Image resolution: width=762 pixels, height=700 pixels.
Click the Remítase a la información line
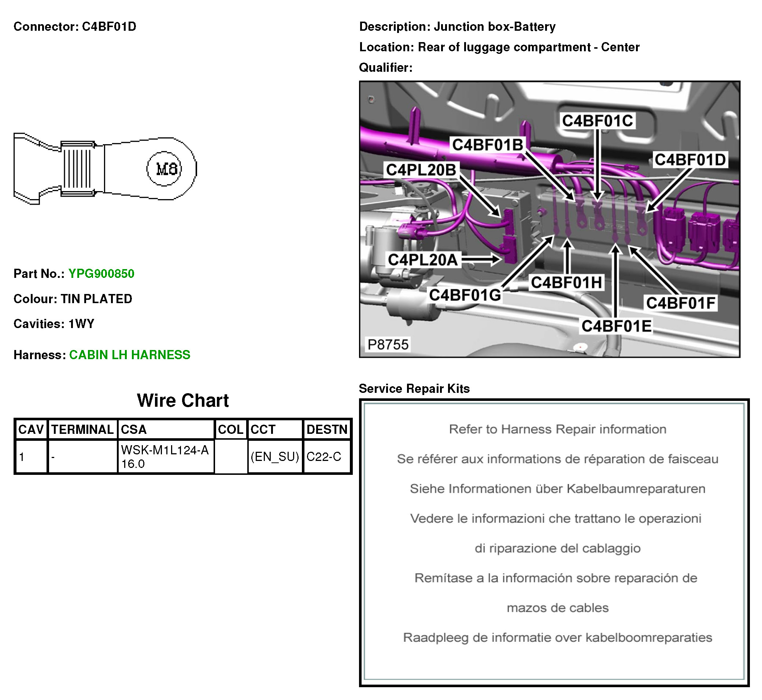pos(556,578)
